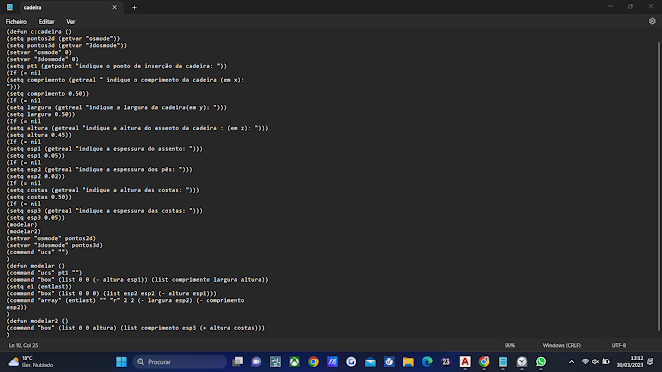
Task: Open the Ficheiro menu
Action: (16, 22)
